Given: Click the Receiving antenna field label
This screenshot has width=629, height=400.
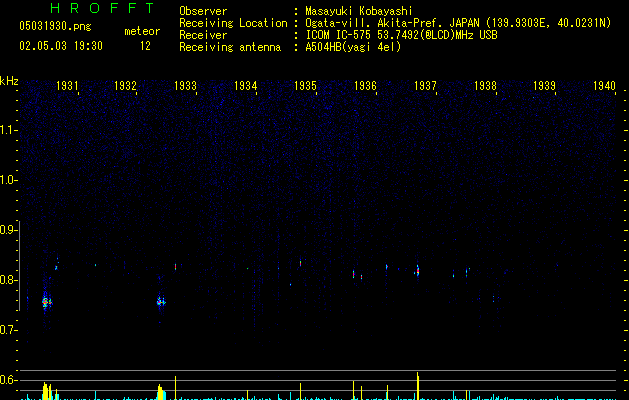Looking at the screenshot, I should tap(230, 47).
